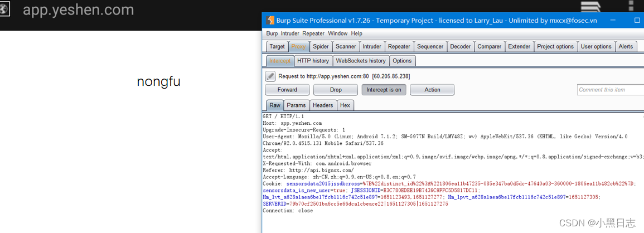The height and width of the screenshot is (233, 644).
Task: Switch to the Target tab
Action: coord(277,46)
